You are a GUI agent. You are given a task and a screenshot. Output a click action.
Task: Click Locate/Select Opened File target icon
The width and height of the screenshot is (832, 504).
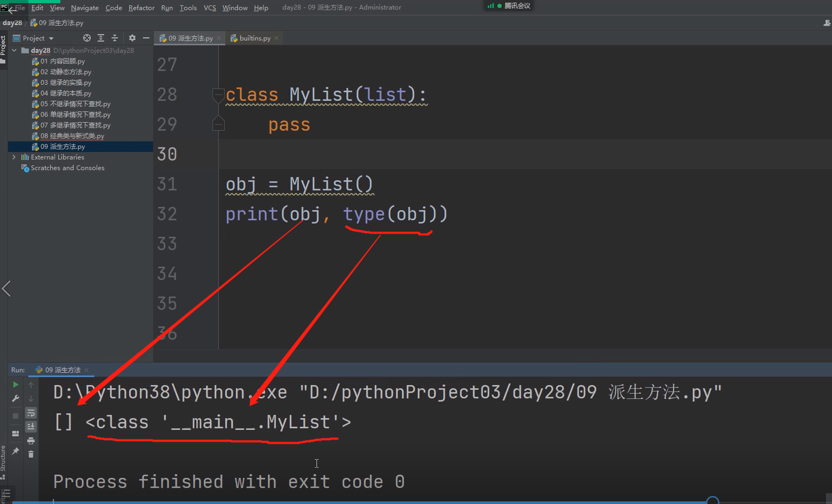click(x=87, y=38)
